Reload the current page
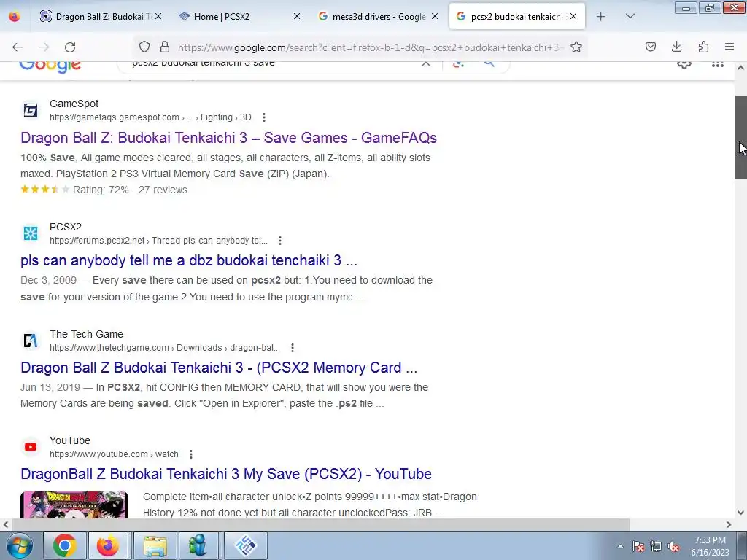Image resolution: width=747 pixels, height=560 pixels. click(70, 47)
